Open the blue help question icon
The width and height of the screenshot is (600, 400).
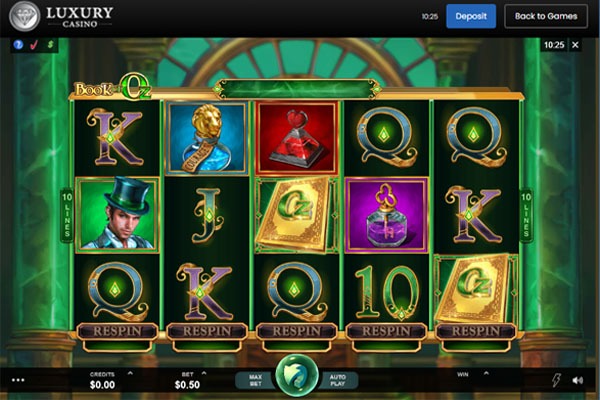coord(18,45)
